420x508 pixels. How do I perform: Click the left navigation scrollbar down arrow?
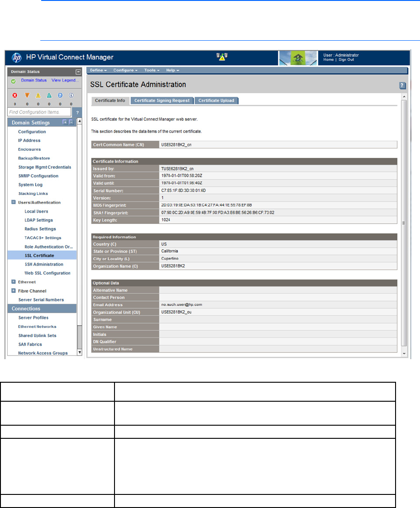click(x=79, y=352)
